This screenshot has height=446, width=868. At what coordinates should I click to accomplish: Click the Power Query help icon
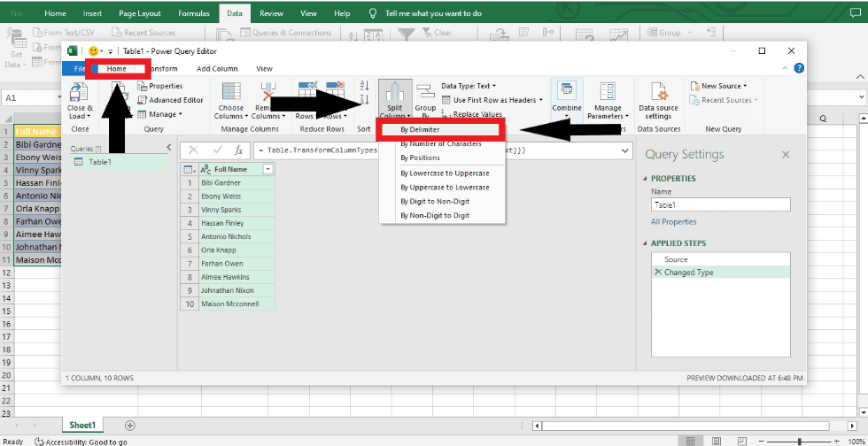tap(799, 68)
